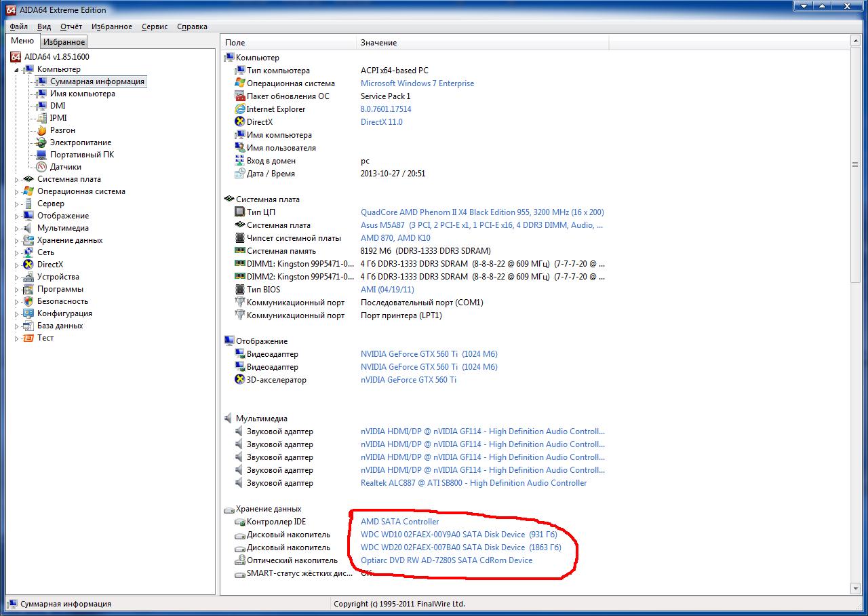Click the Конфигурация tree icon

click(x=28, y=313)
